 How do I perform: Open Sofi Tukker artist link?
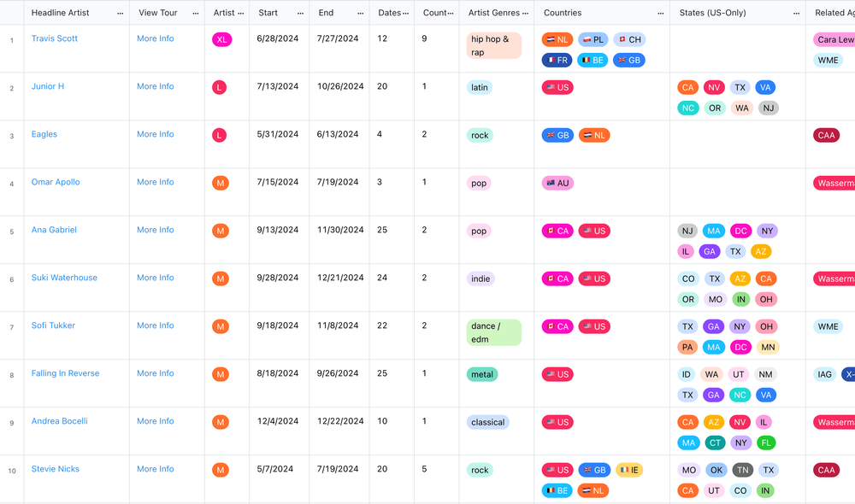[53, 325]
